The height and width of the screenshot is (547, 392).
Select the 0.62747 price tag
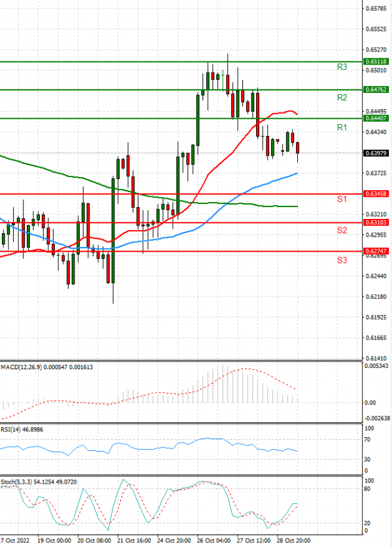[376, 251]
